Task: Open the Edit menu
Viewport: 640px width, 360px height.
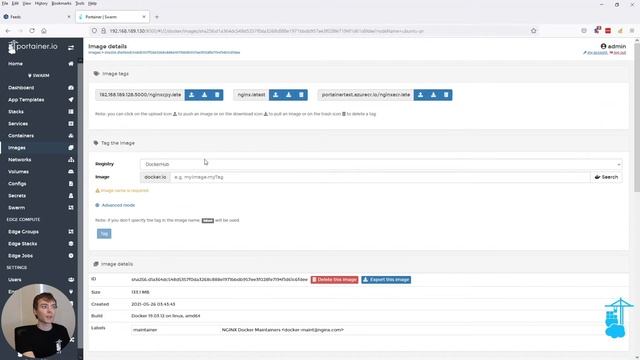Action: click(15, 3)
